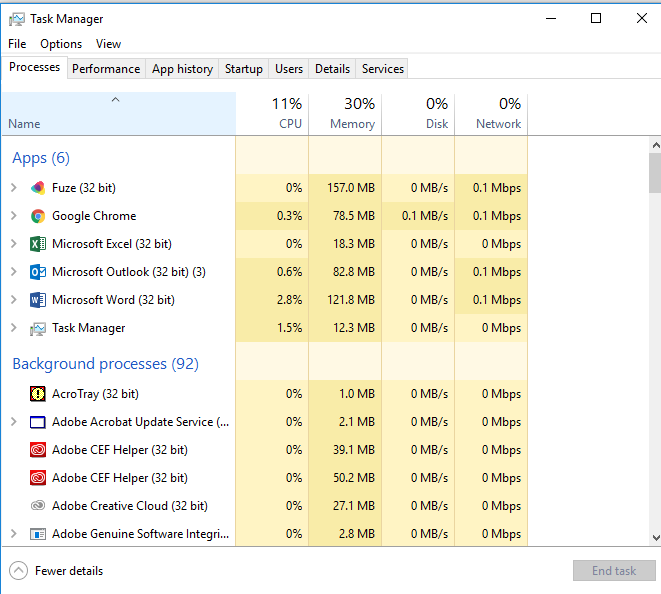The height and width of the screenshot is (594, 661).
Task: Sort processes by the Disk column
Action: (x=418, y=114)
